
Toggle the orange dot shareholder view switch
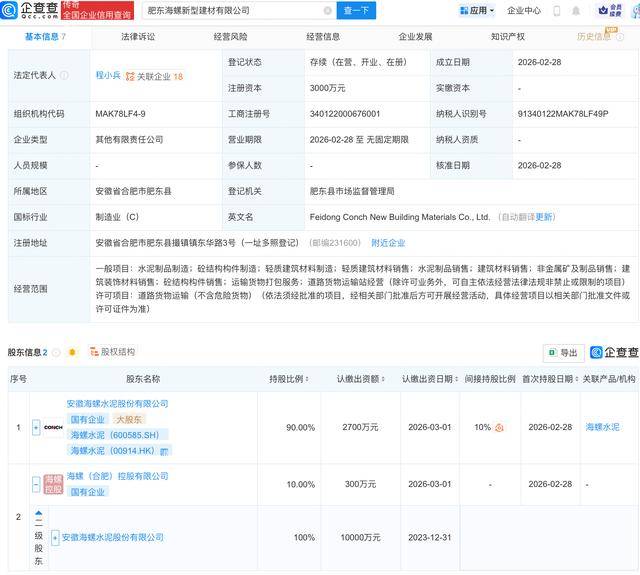coord(71,353)
